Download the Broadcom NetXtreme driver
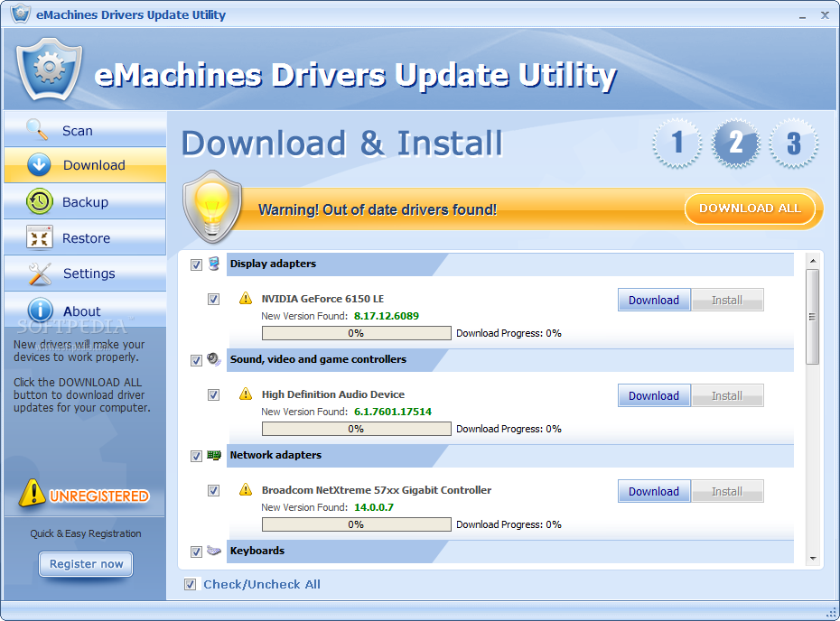Screen dimensions: 840x621 [x=654, y=491]
